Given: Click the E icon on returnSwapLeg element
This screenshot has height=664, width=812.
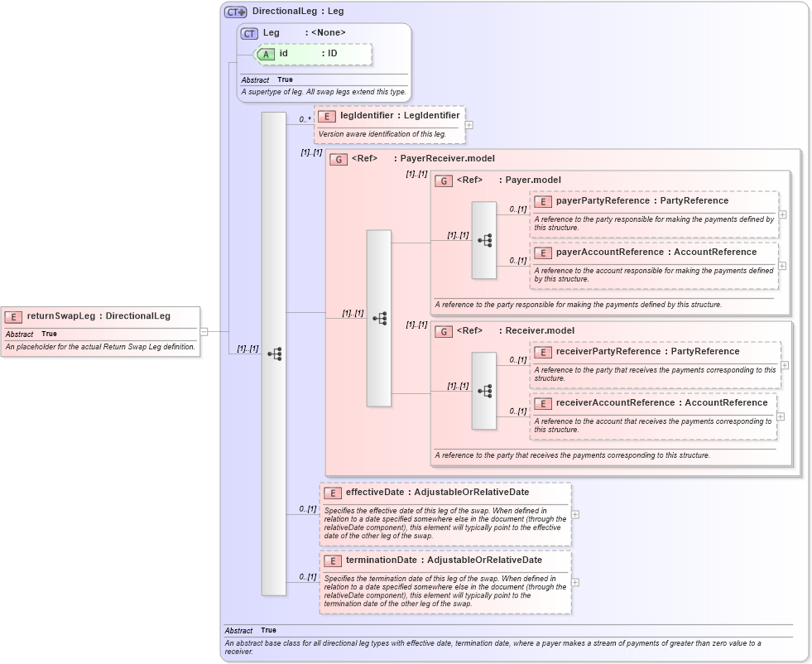Looking at the screenshot, I should [12, 316].
